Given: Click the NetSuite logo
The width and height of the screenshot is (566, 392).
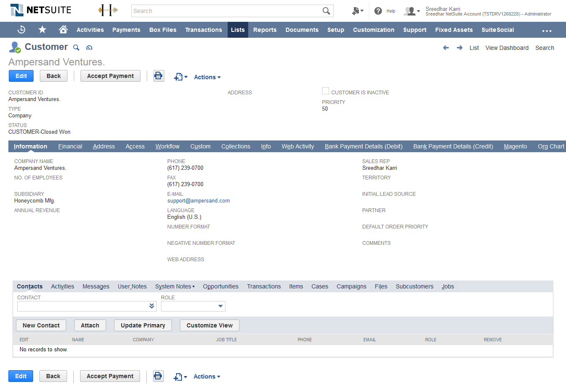Looking at the screenshot, I should 41,10.
